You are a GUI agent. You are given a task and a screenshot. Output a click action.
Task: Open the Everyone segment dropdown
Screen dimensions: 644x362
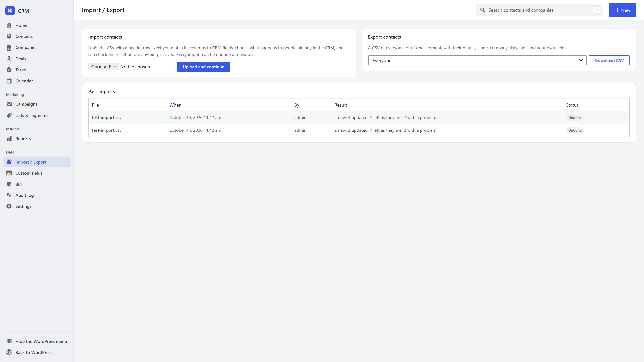point(477,61)
